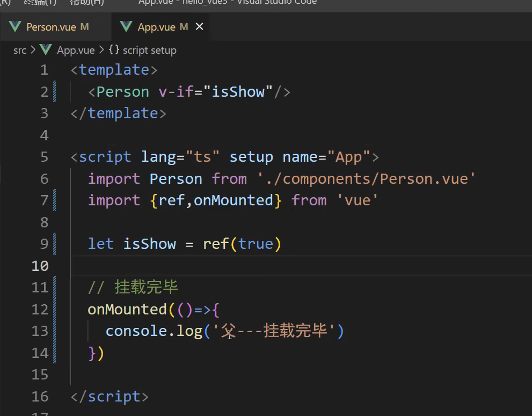
Task: Click the Person component tag on line 2
Action: (122, 92)
